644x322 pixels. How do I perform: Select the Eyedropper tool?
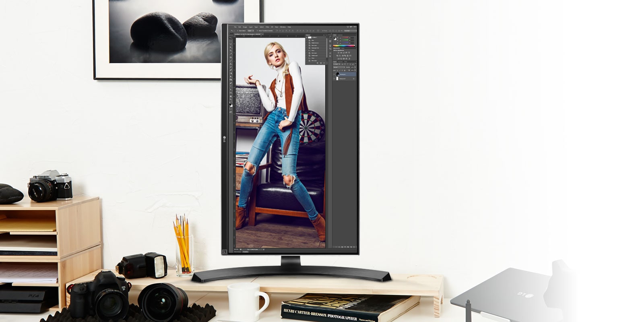pyautogui.click(x=231, y=54)
